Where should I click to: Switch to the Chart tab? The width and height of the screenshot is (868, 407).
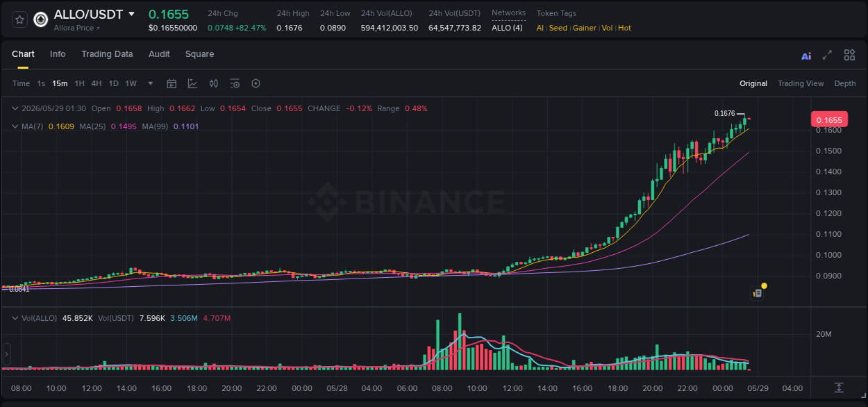pyautogui.click(x=23, y=54)
